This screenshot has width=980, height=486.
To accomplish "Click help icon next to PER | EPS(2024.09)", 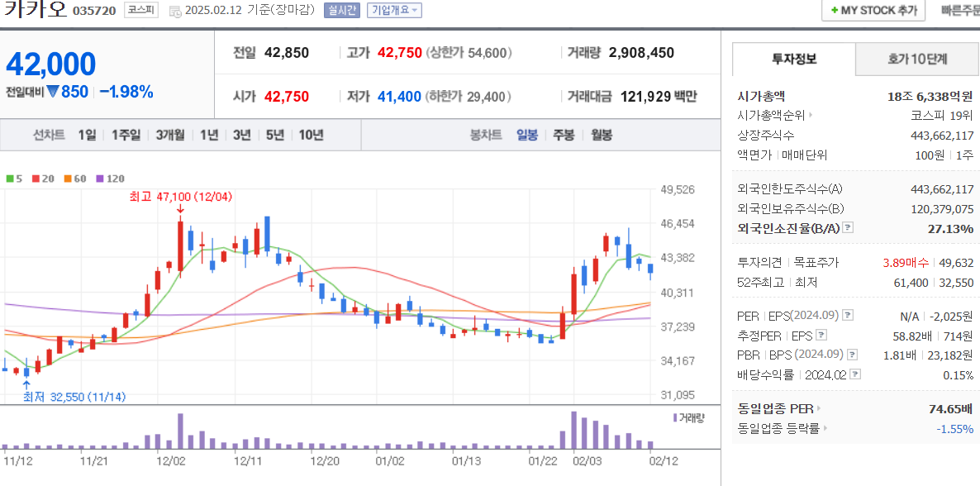I will click(849, 315).
